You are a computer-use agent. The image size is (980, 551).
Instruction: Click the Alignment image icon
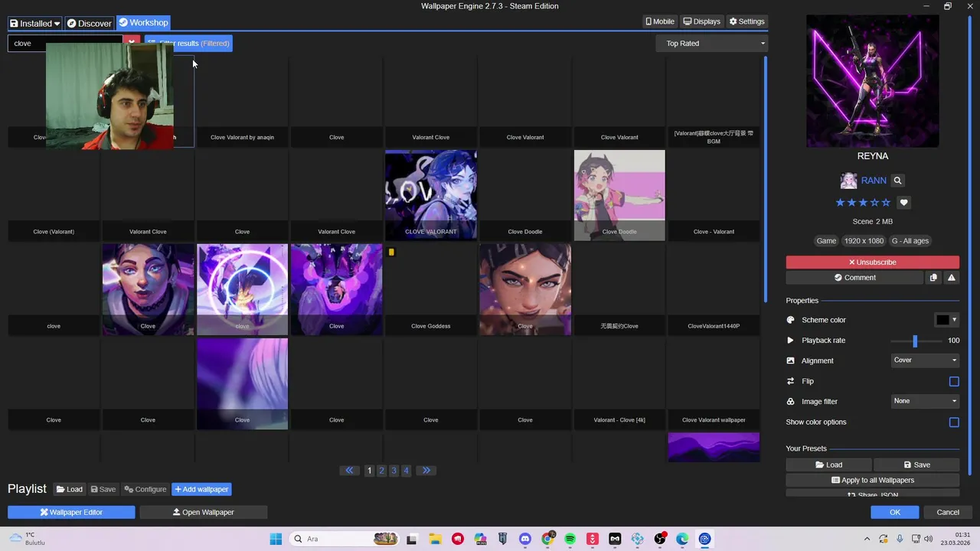791,360
